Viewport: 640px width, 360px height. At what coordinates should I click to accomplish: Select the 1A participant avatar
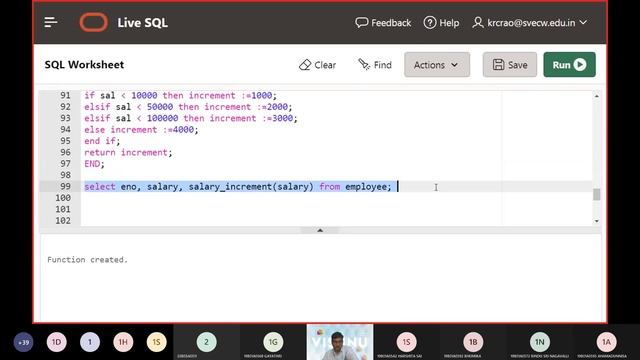(x=607, y=342)
